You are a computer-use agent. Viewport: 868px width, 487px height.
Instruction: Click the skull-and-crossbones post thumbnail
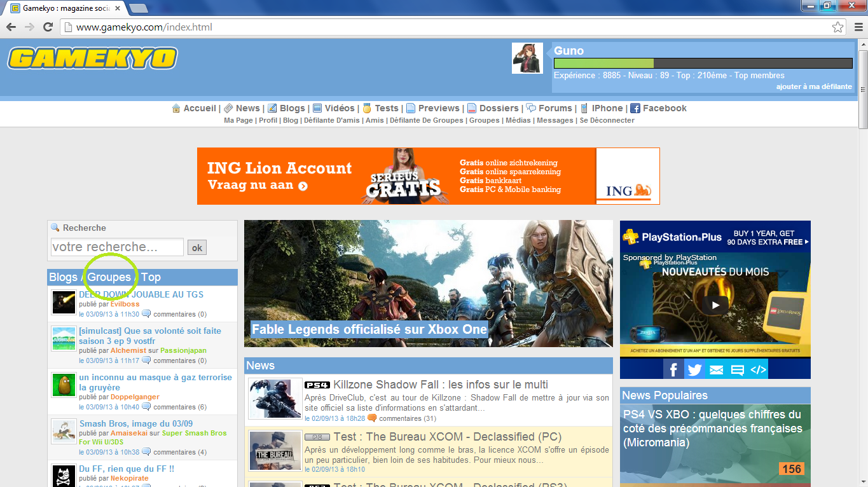click(64, 476)
